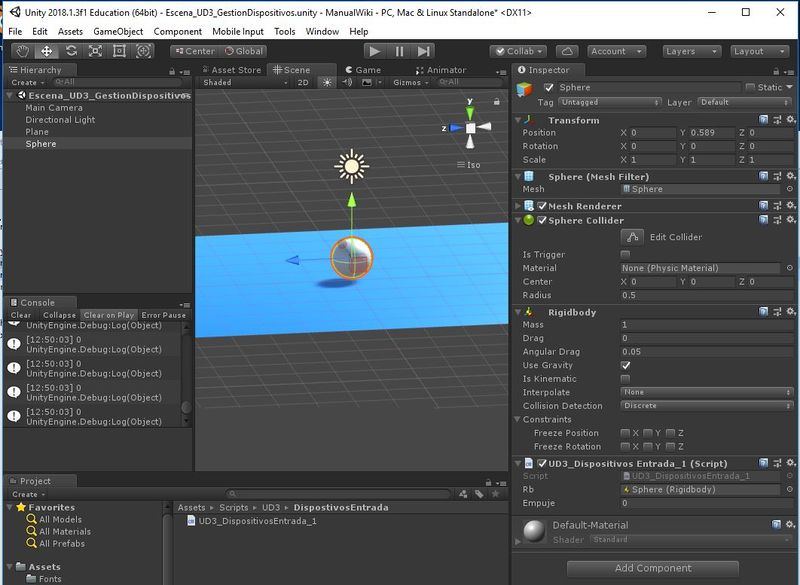
Task: Click the scene view lock icon
Action: 496,101
